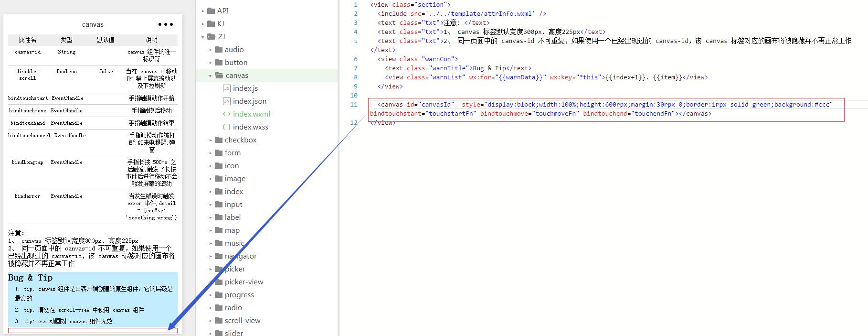Select the index folder label
Image resolution: width=868 pixels, height=336 pixels.
(x=234, y=191)
